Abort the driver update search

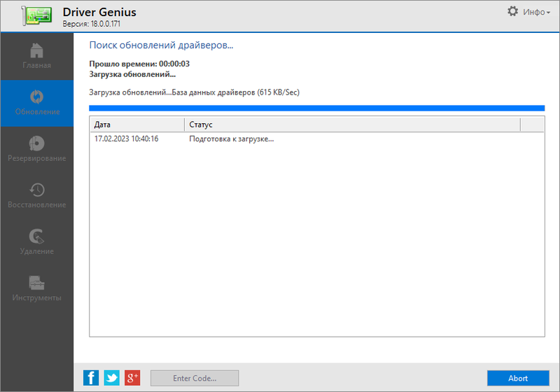tap(518, 378)
